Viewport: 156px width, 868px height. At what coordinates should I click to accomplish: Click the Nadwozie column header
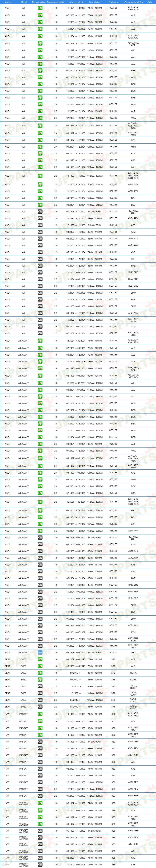tap(114, 2)
